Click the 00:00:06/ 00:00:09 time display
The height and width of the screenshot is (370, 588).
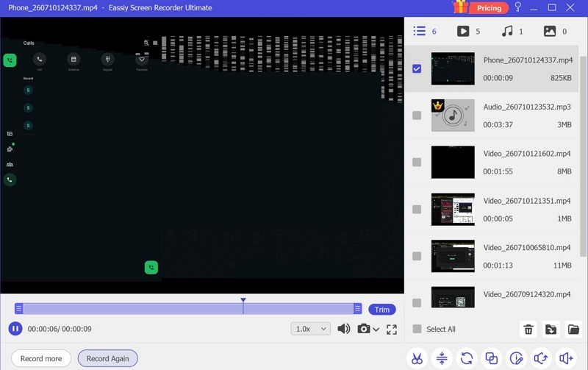(x=60, y=329)
